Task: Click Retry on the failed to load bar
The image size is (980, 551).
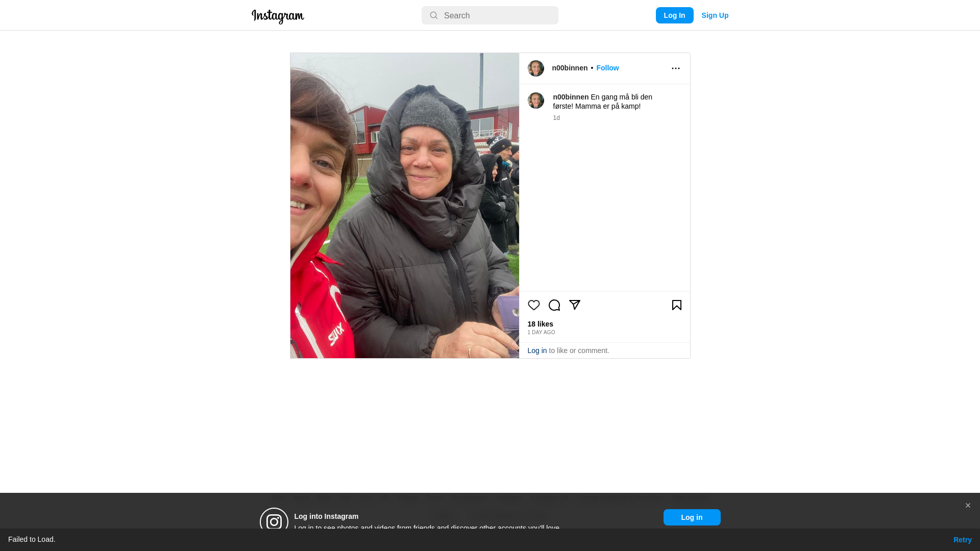Action: (x=962, y=540)
